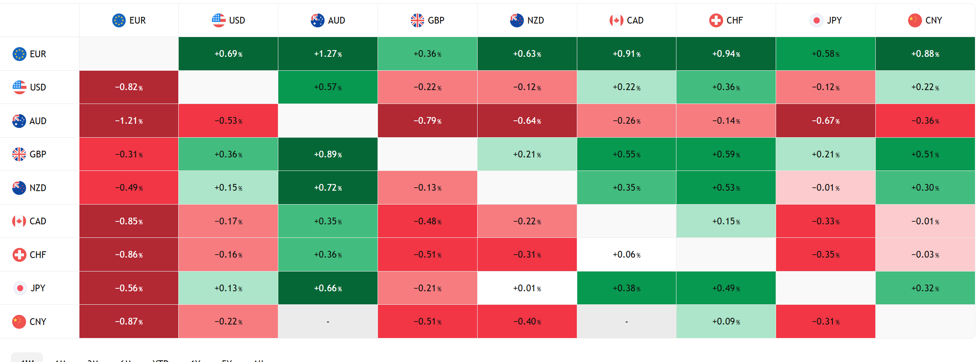Click the AUD flag in the column header
Screen dimensions: 980x362
coord(317,20)
